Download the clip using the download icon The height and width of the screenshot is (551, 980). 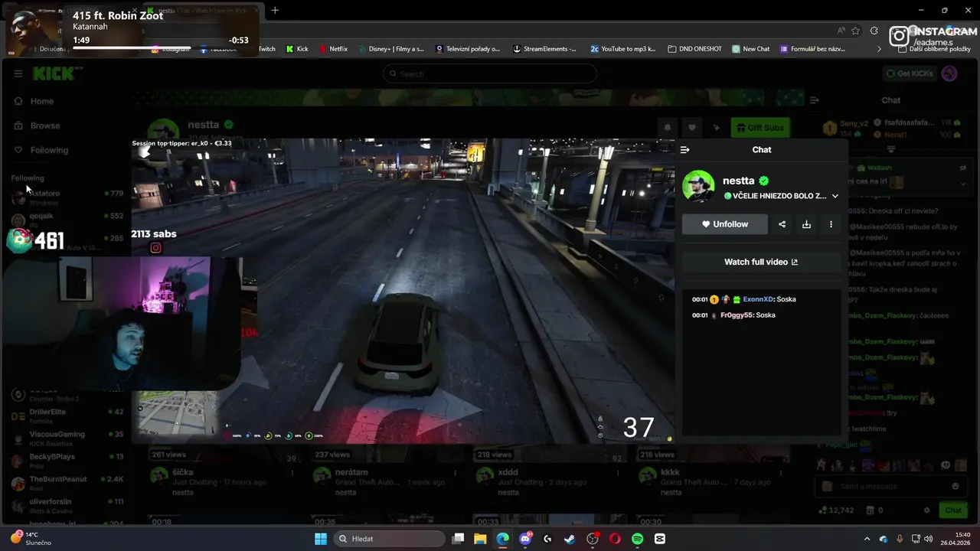click(806, 224)
